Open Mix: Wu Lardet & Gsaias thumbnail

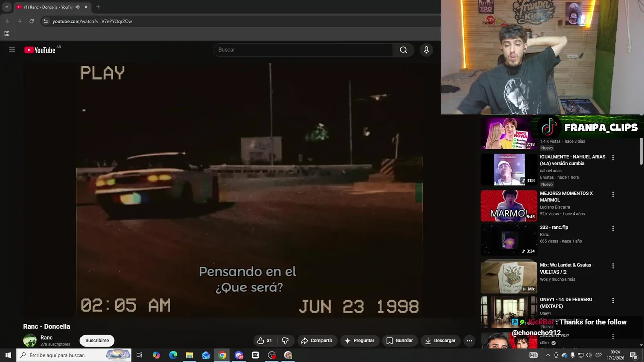coord(509,277)
